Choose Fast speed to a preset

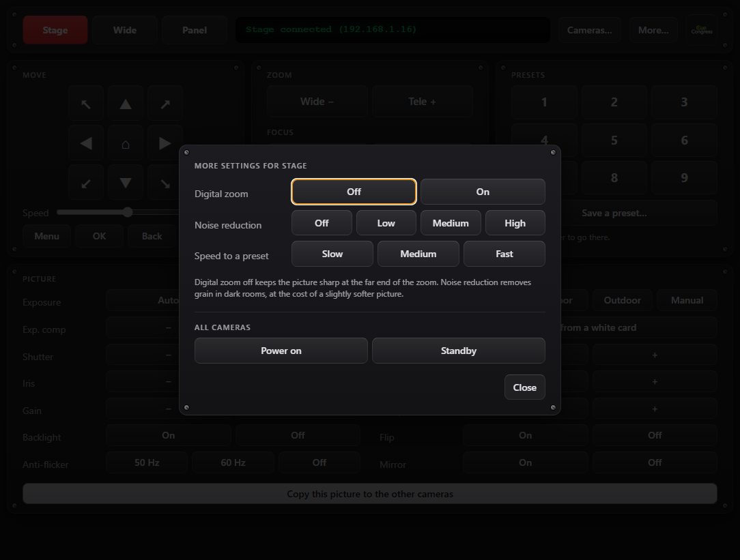pyautogui.click(x=504, y=254)
